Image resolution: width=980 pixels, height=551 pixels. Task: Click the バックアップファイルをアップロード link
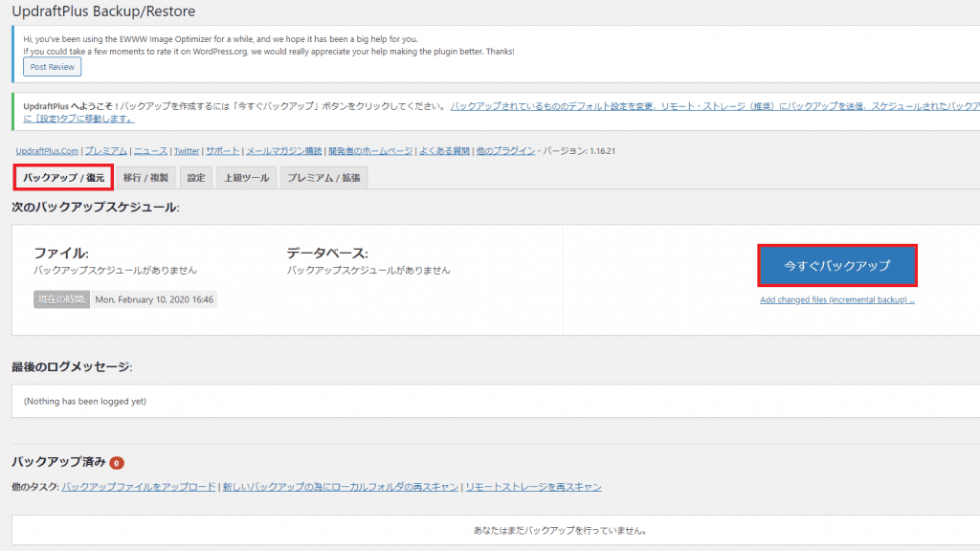coord(139,487)
